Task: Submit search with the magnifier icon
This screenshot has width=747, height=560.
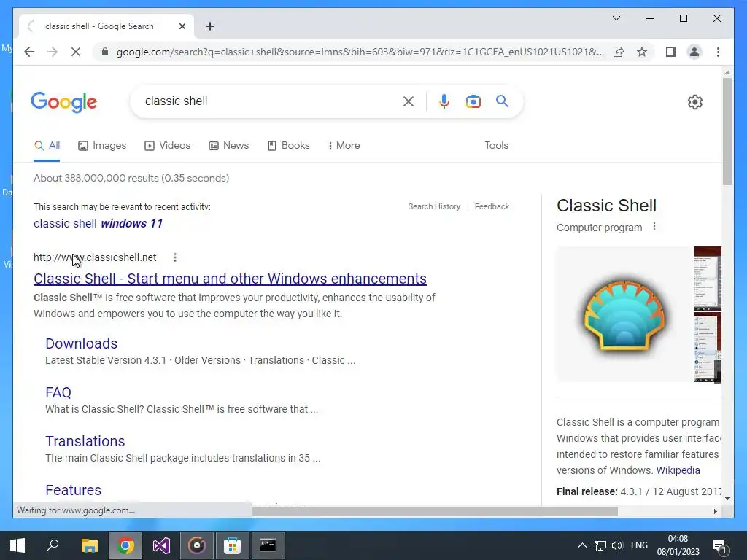Action: [x=502, y=101]
